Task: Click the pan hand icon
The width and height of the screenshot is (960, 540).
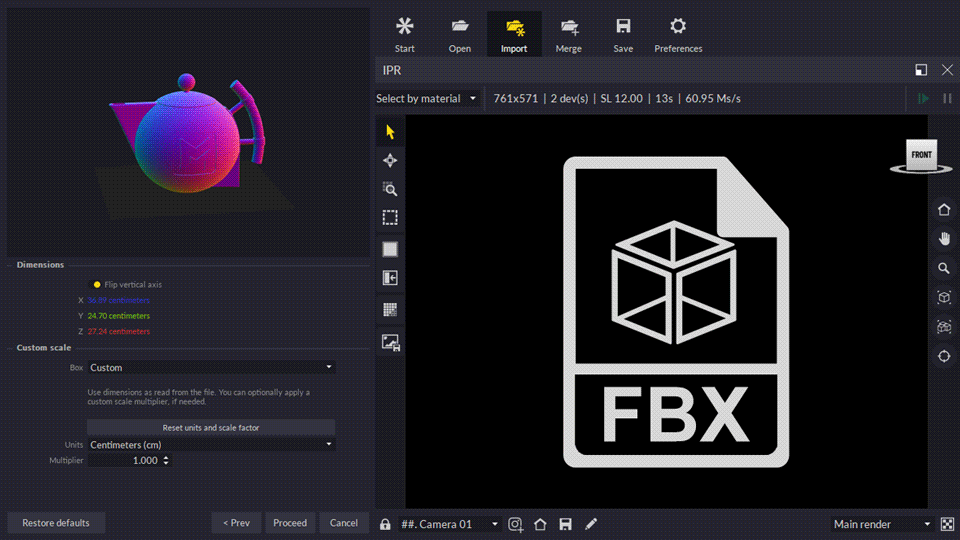Action: pos(943,239)
